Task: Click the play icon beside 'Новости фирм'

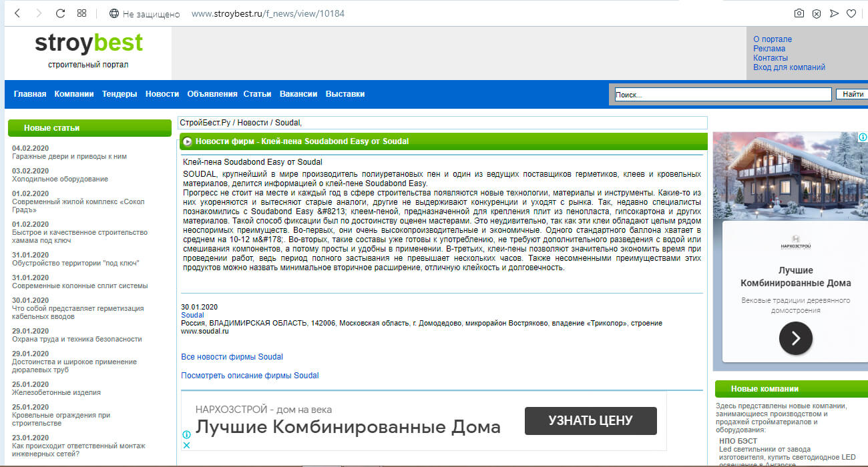Action: coord(188,141)
